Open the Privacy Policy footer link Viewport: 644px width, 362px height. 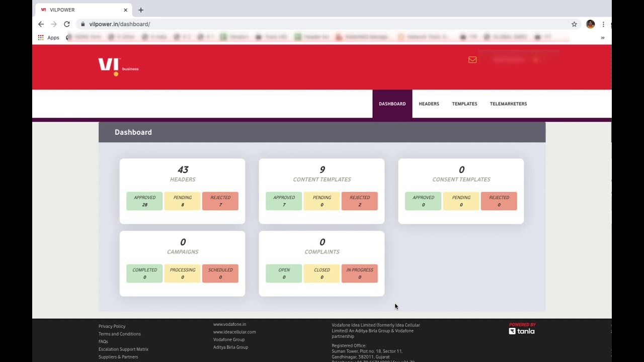[112, 326]
